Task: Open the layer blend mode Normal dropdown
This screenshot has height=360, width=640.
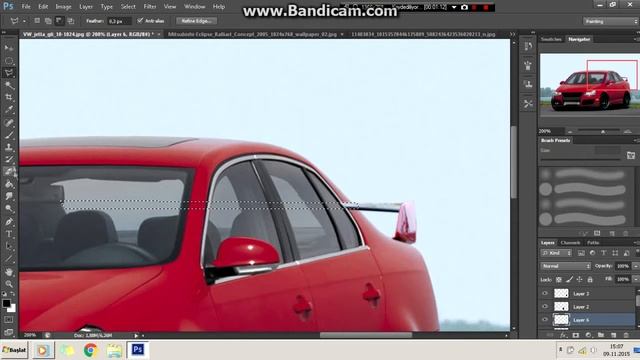Action: pos(565,266)
